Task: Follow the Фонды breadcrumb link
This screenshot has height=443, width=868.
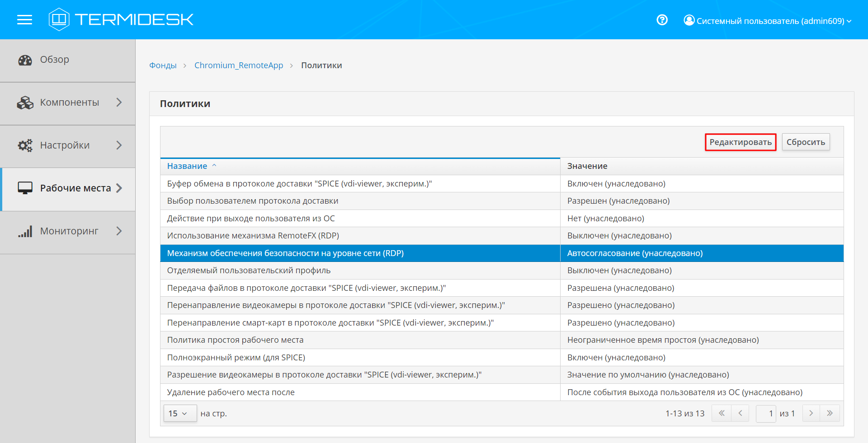Action: [x=163, y=65]
